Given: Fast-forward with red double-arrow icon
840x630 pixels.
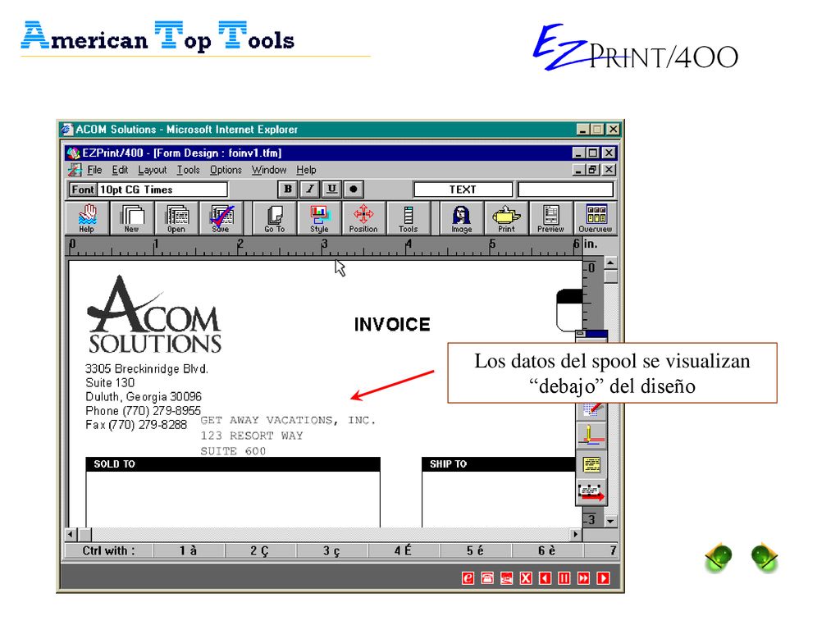Looking at the screenshot, I should (583, 578).
